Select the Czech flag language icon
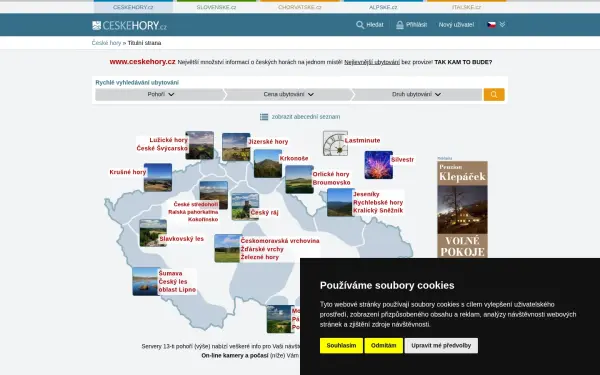This screenshot has width=600, height=375. click(x=491, y=24)
